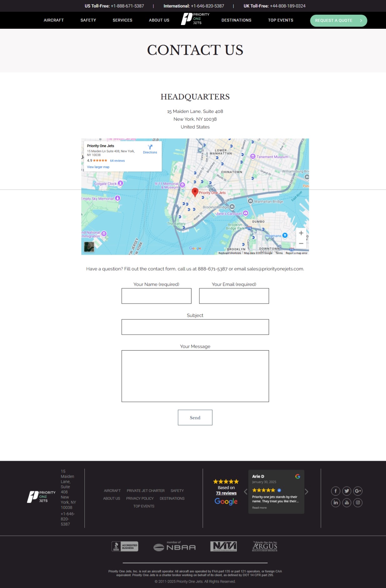386x588 pixels.
Task: Call the International phone number in header
Action: 207,6
